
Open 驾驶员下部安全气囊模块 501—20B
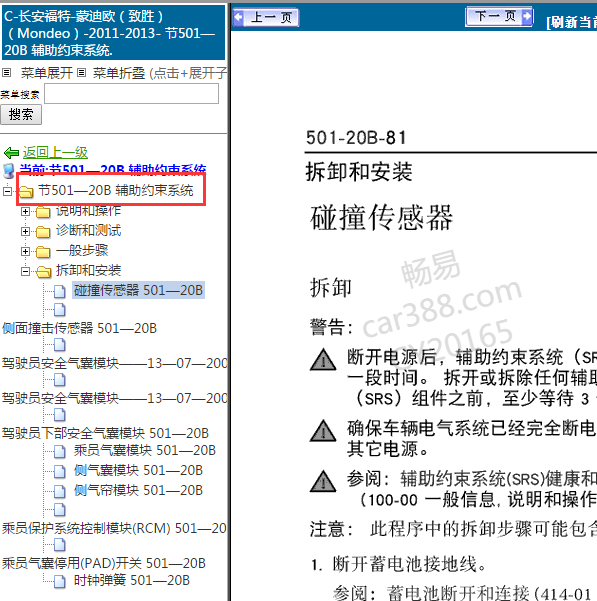(105, 433)
